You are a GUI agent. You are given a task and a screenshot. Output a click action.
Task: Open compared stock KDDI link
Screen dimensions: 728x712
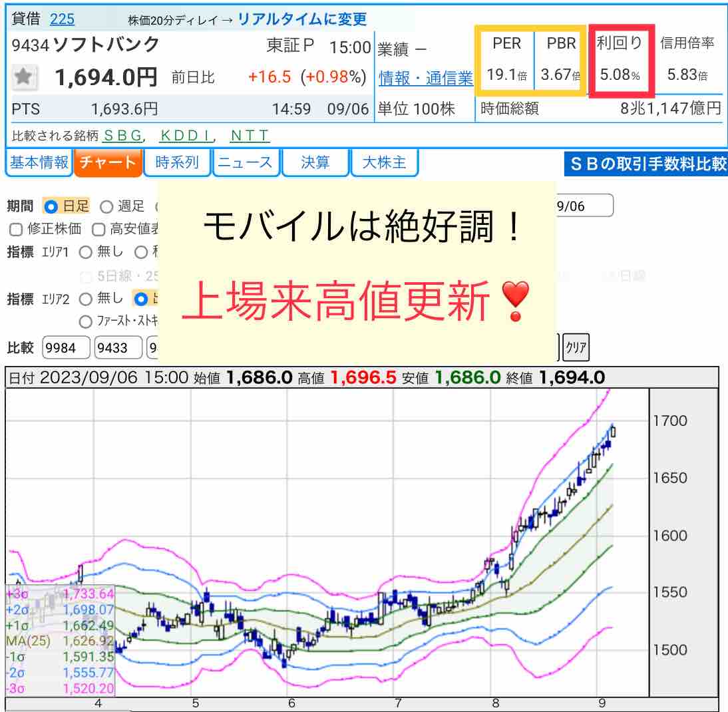pos(187,136)
